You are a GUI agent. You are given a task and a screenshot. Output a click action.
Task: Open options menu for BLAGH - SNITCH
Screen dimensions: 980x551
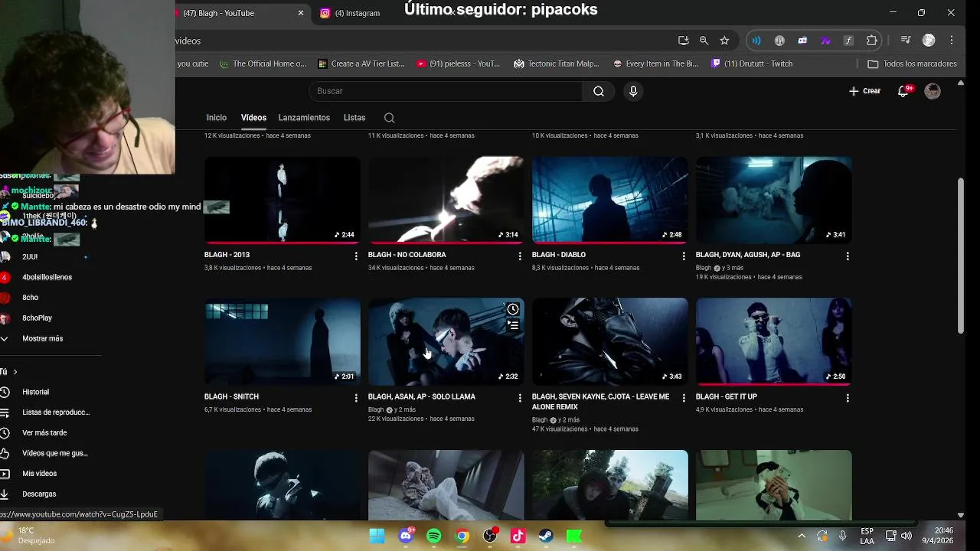click(356, 398)
